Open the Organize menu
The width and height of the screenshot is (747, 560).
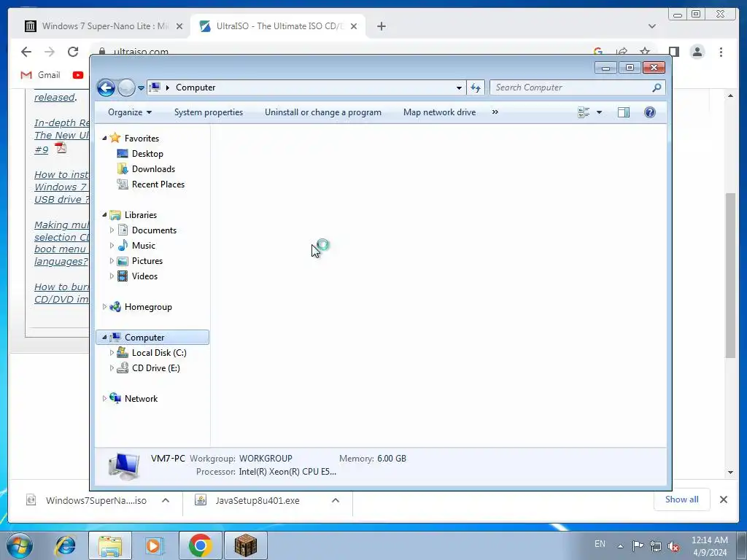pos(130,112)
